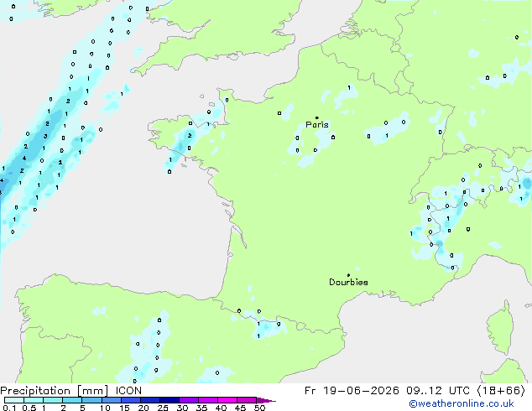Viewport: 532px width, 411px height.
Task: Click the lightest 0.1–0.5 mm legend swatch
Action: 14,400
